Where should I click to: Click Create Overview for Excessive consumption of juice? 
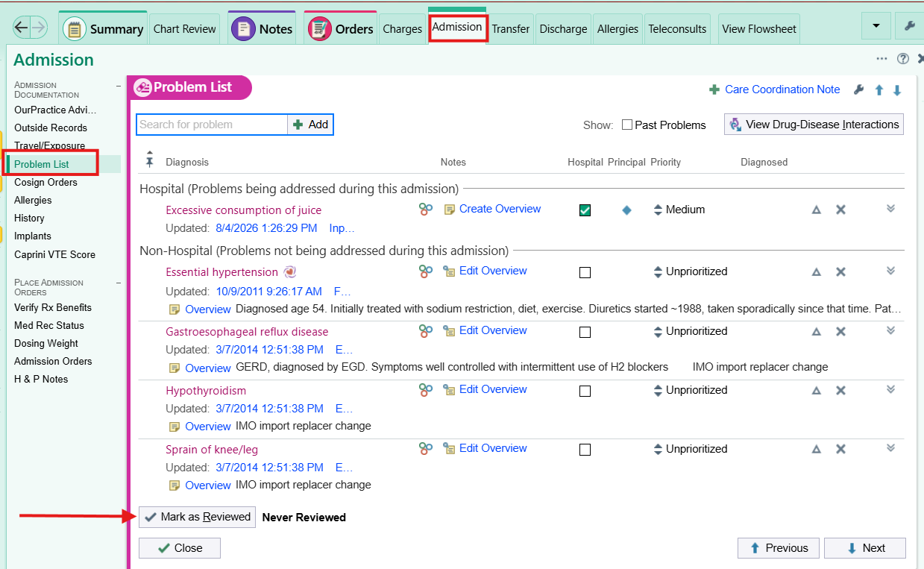pos(500,209)
